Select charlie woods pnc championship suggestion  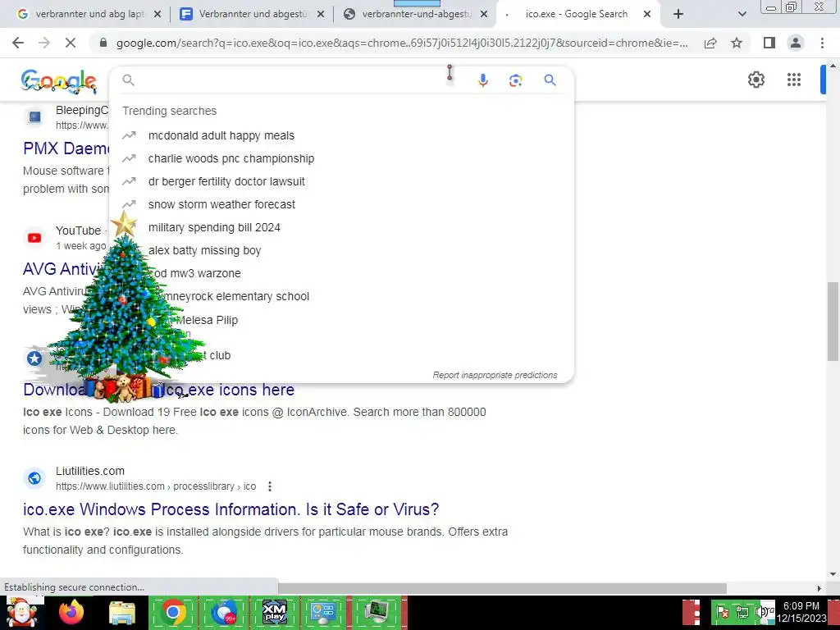tap(231, 158)
